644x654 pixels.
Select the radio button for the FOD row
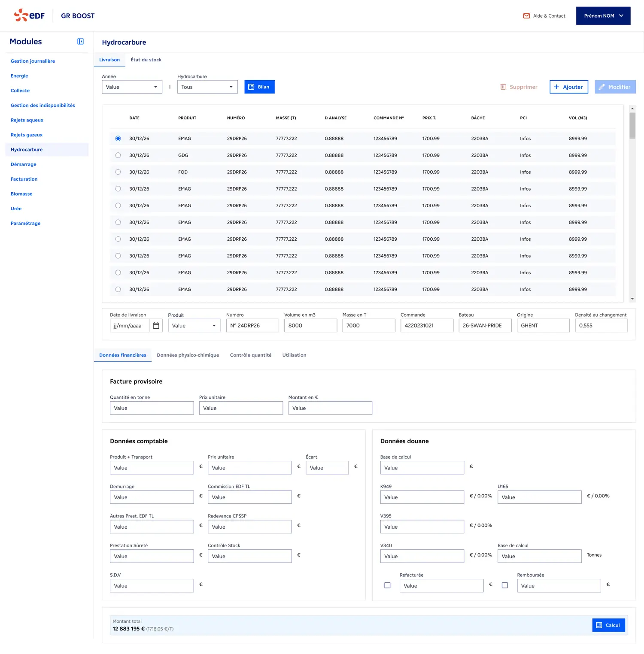(118, 172)
